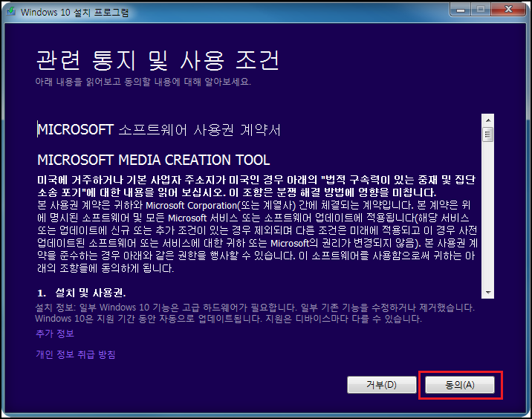Click the 거부(D) decline button

coord(382,385)
